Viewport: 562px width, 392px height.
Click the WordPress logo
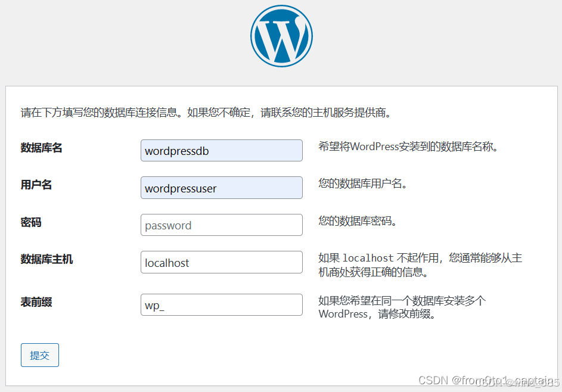pyautogui.click(x=281, y=36)
